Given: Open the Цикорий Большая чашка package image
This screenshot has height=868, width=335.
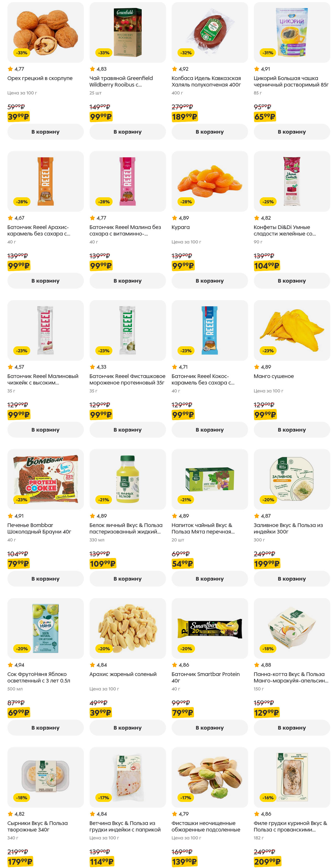Looking at the screenshot, I should point(292,32).
